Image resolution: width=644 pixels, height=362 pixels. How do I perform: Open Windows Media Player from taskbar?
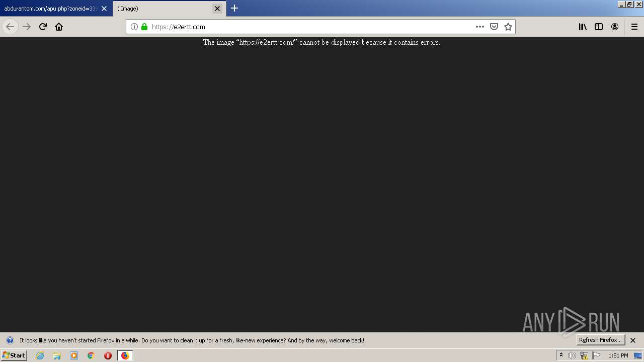74,355
